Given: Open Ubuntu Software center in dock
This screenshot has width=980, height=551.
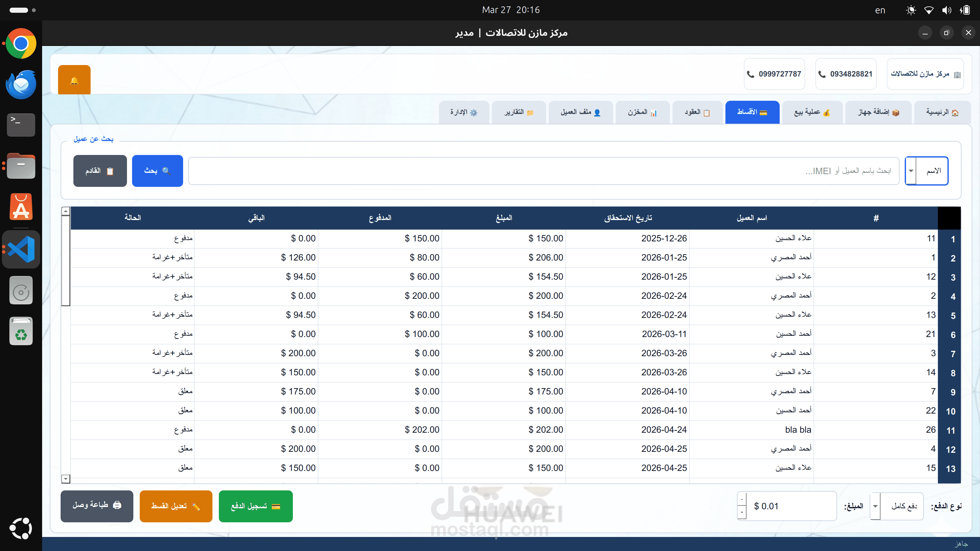Looking at the screenshot, I should (21, 207).
